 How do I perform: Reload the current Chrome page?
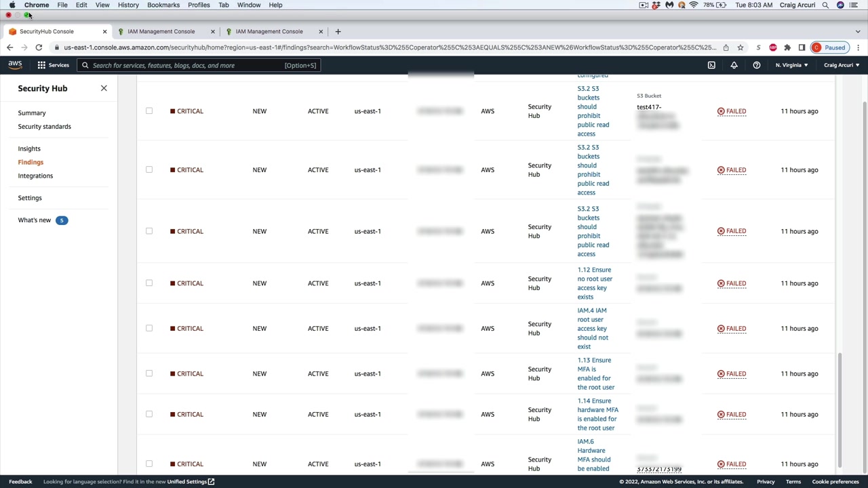pyautogui.click(x=39, y=47)
